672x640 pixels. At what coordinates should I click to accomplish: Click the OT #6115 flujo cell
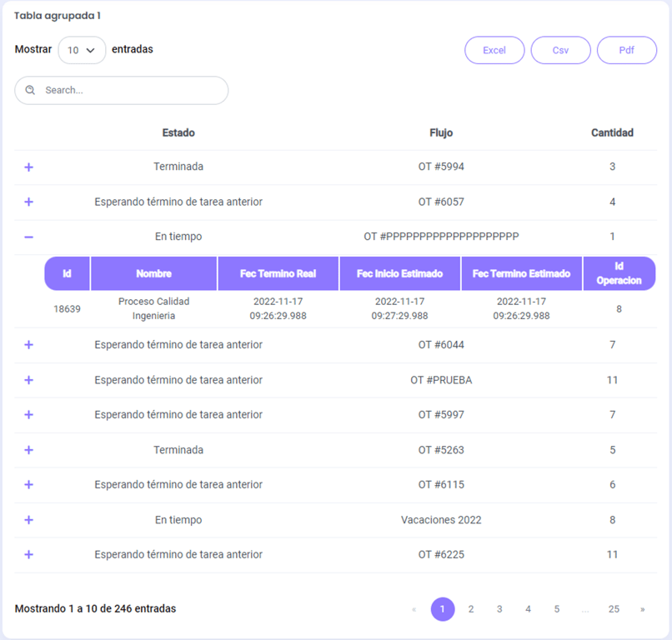pos(441,484)
